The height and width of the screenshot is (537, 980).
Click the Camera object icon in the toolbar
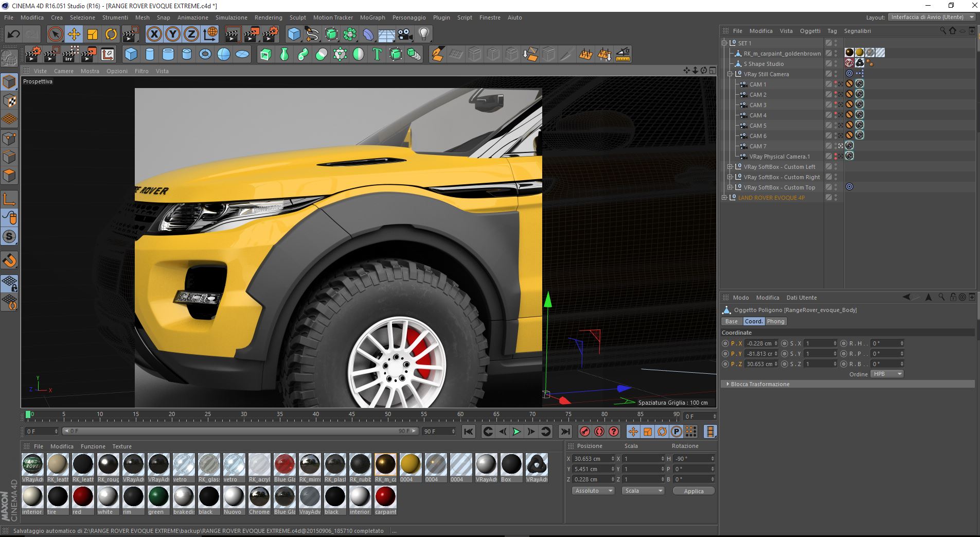(405, 34)
